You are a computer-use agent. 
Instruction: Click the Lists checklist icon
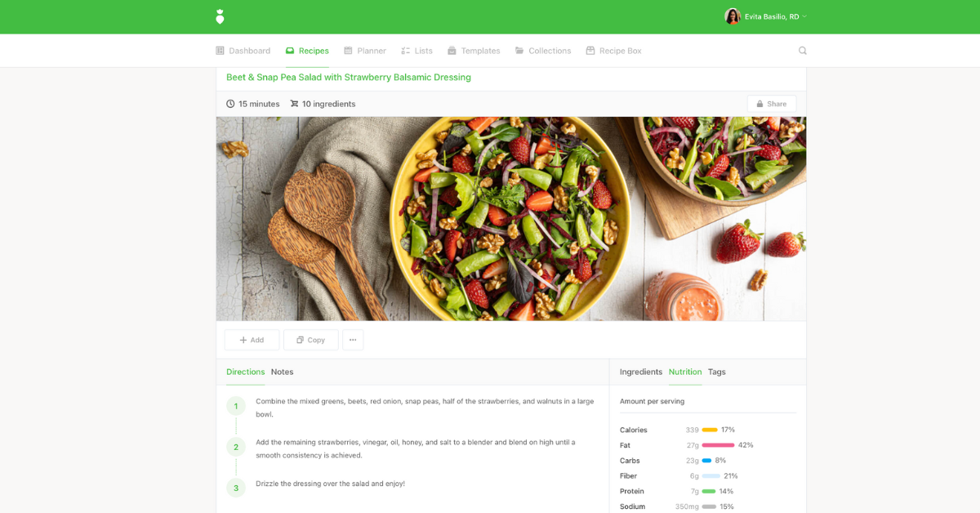coord(405,51)
